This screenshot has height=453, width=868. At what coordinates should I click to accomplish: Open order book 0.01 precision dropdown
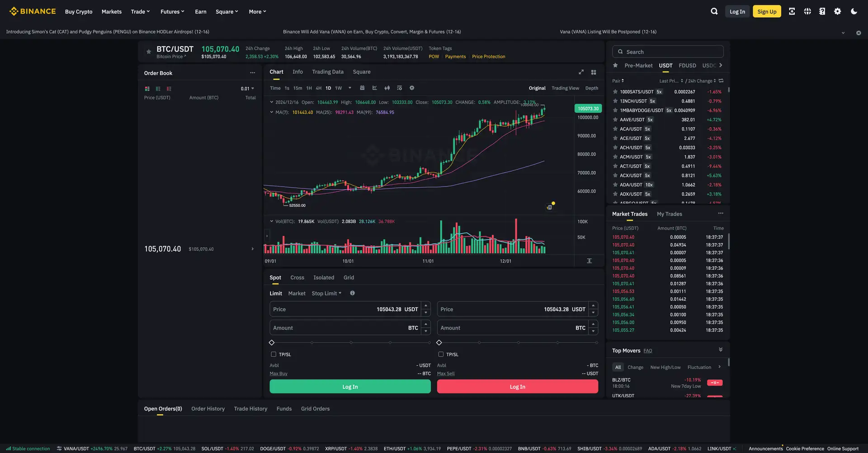[247, 89]
